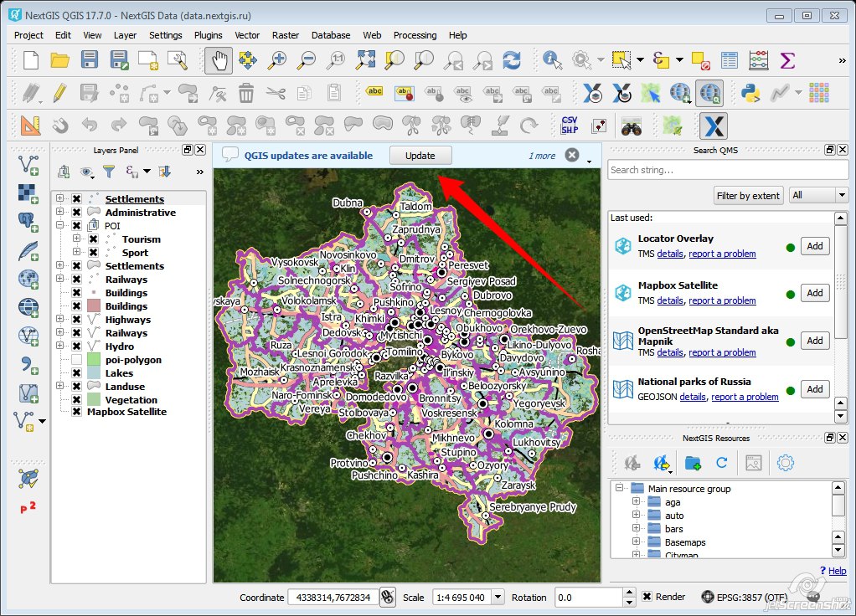The width and height of the screenshot is (856, 616).
Task: Click the Coordinate input field
Action: tap(333, 598)
